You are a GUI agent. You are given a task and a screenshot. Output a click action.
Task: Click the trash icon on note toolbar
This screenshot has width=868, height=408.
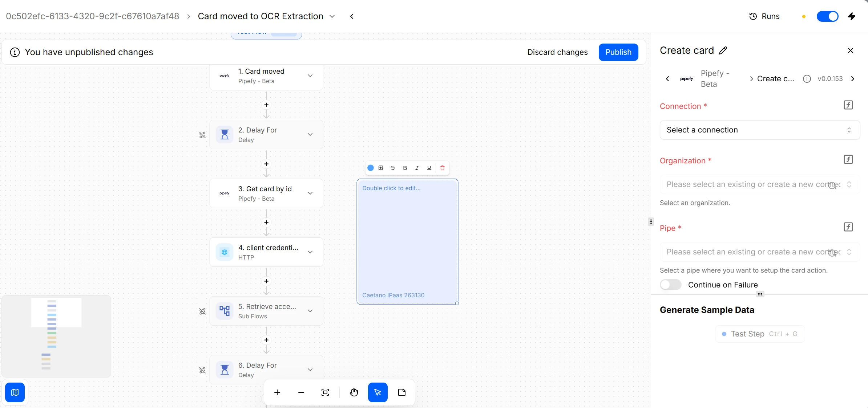coord(442,168)
